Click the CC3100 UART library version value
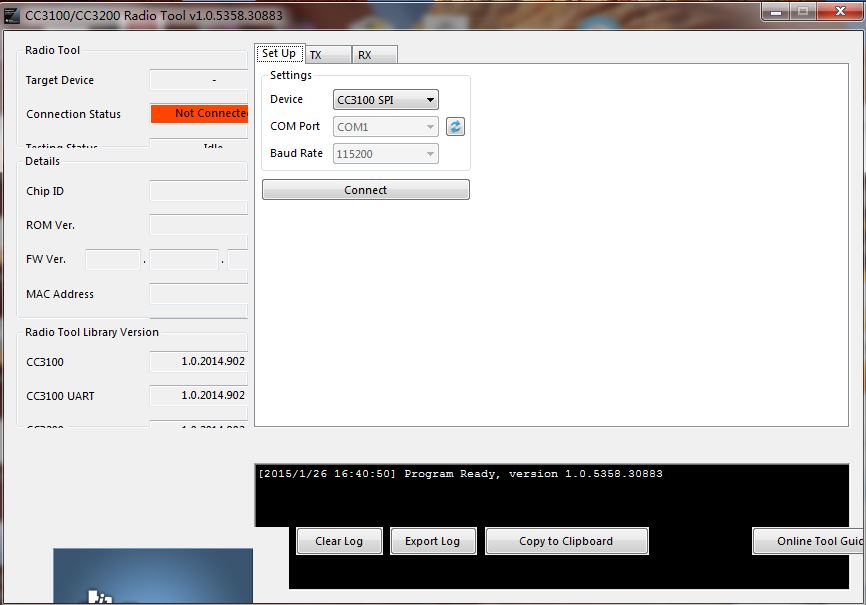Screen dimensions: 866x605 coord(199,396)
